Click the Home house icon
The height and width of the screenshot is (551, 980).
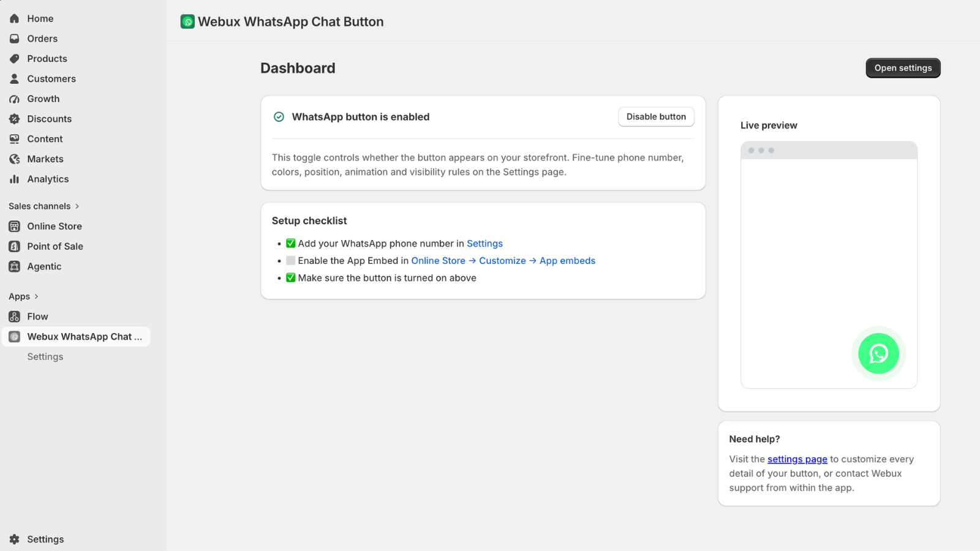coord(15,18)
